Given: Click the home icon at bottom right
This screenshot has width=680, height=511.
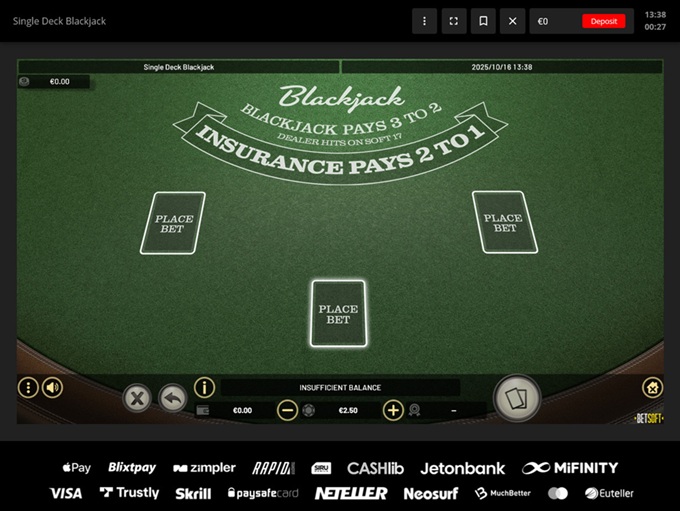Looking at the screenshot, I should pos(652,387).
